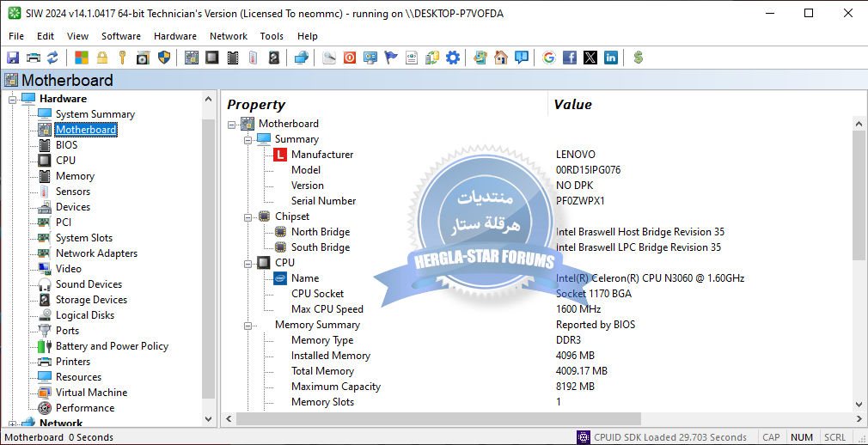
Task: Click the red power shutdown toolbar icon
Action: point(349,58)
